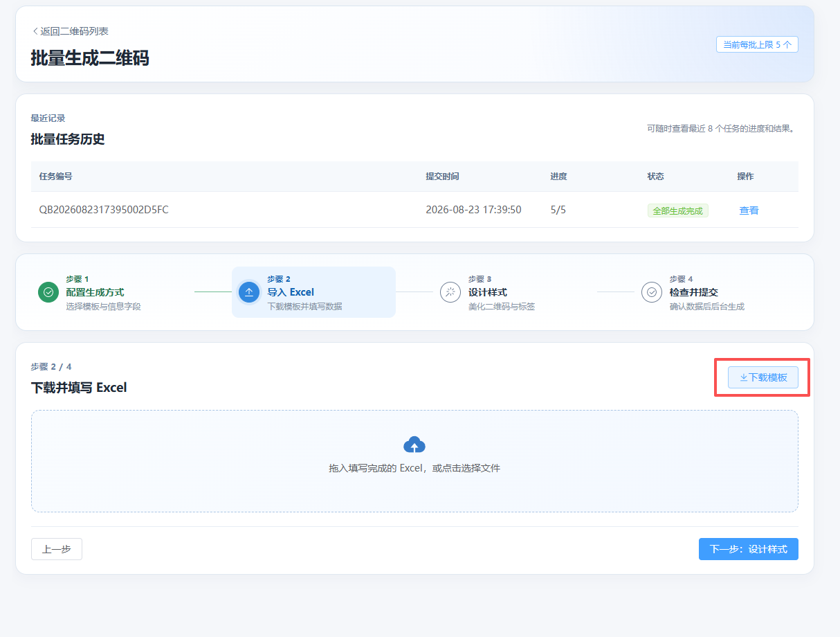Click the 5/5 progress value
Viewport: 840px width, 637px height.
pos(558,210)
